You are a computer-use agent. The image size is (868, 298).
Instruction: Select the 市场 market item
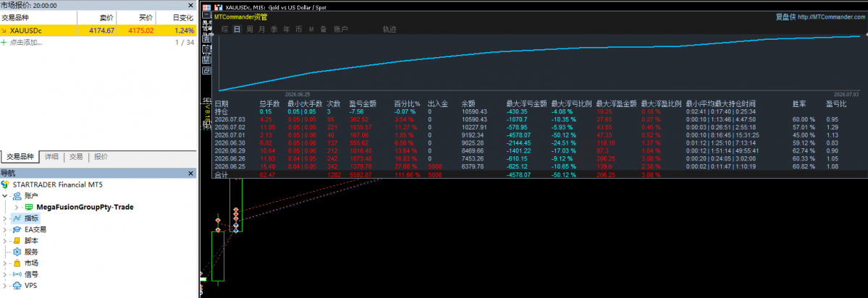tap(32, 263)
